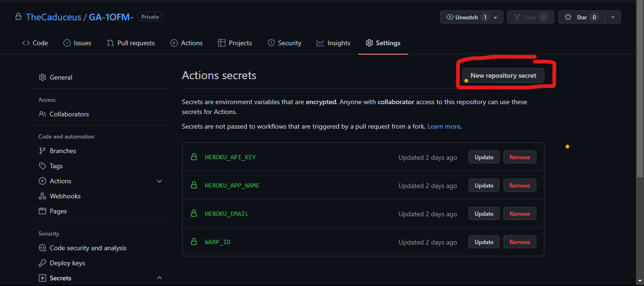This screenshot has height=286, width=644.
Task: Select the Settings tab
Action: coord(383,43)
